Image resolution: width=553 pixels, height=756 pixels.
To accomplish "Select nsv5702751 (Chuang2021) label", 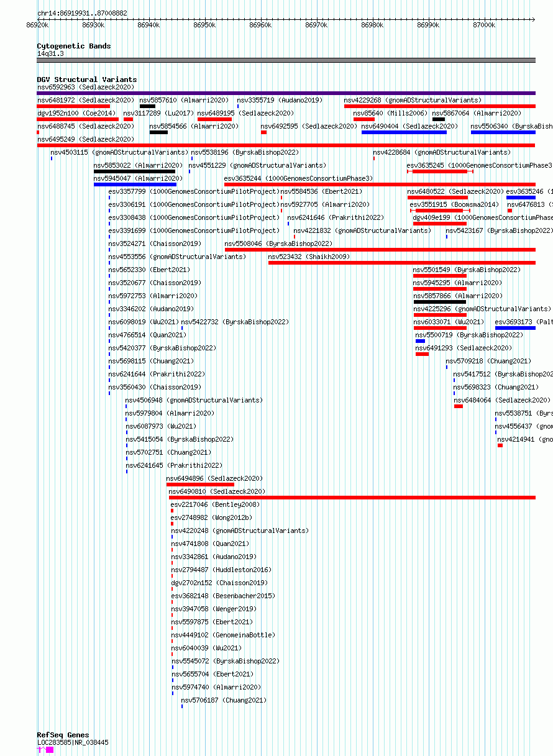I will pos(168,452).
